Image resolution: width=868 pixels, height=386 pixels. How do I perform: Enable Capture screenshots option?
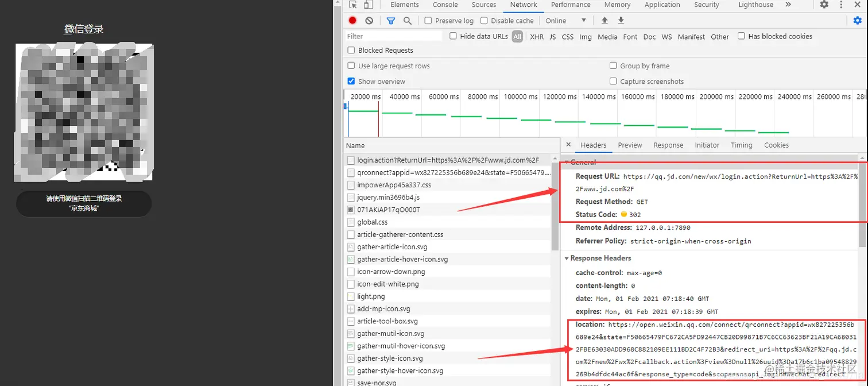(613, 81)
